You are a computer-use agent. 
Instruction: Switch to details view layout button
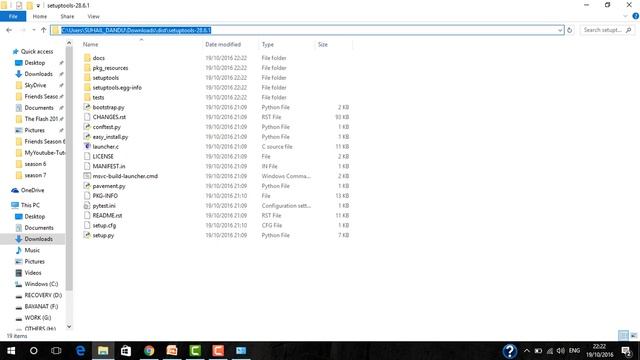click(x=623, y=336)
